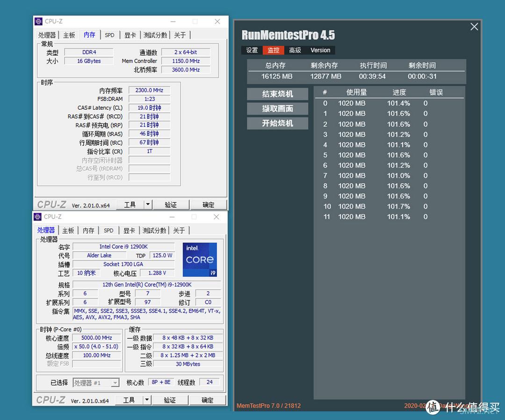Click 三级 cache value 30 MBytes
The width and height of the screenshot is (505, 420).
[188, 364]
